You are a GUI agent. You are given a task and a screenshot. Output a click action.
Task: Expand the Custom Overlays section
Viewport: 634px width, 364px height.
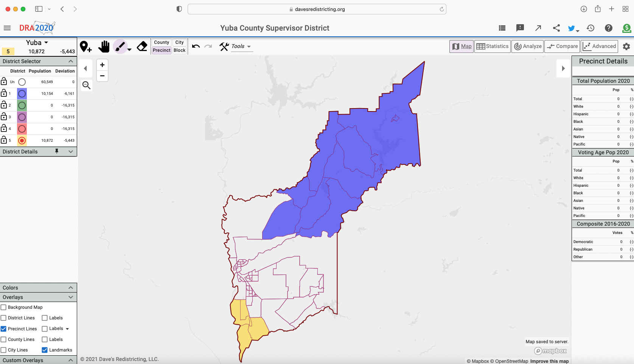point(71,360)
